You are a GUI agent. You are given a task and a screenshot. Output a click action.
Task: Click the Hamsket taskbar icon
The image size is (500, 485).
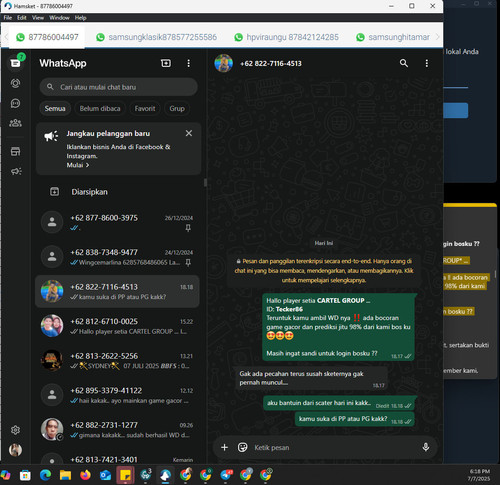165,475
